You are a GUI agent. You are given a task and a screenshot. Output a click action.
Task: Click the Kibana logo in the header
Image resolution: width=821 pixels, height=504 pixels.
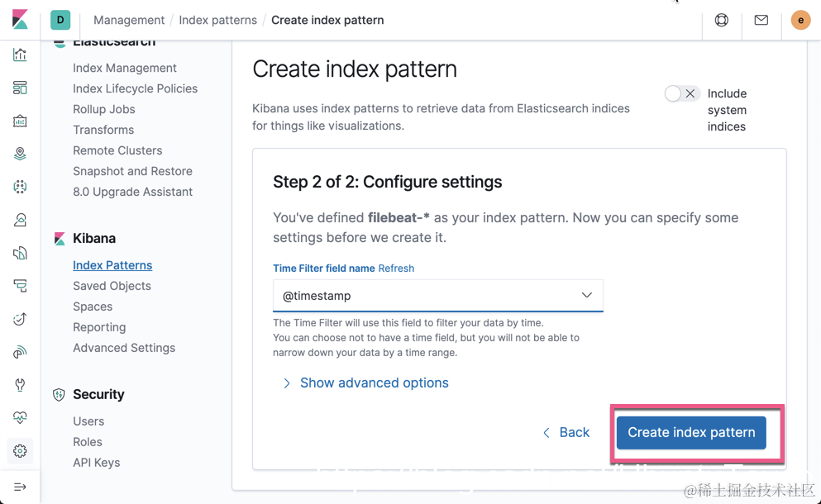pos(20,20)
